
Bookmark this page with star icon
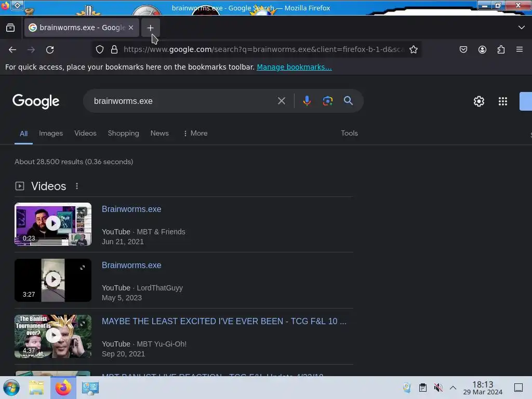[x=413, y=49]
